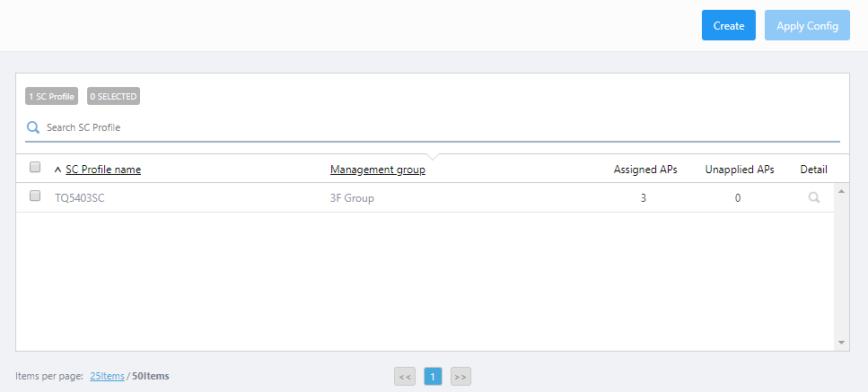Sort by SC Profile name column
The height and width of the screenshot is (392, 868).
pos(103,170)
